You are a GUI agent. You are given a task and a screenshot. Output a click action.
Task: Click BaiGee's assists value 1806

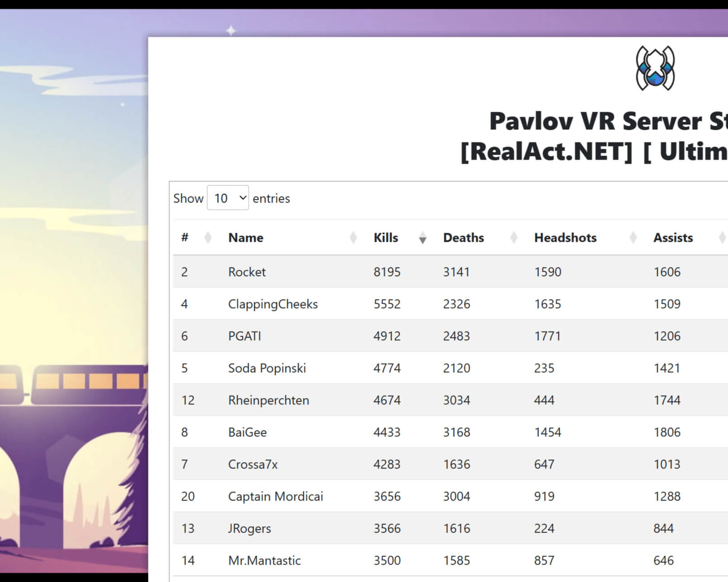tap(667, 432)
